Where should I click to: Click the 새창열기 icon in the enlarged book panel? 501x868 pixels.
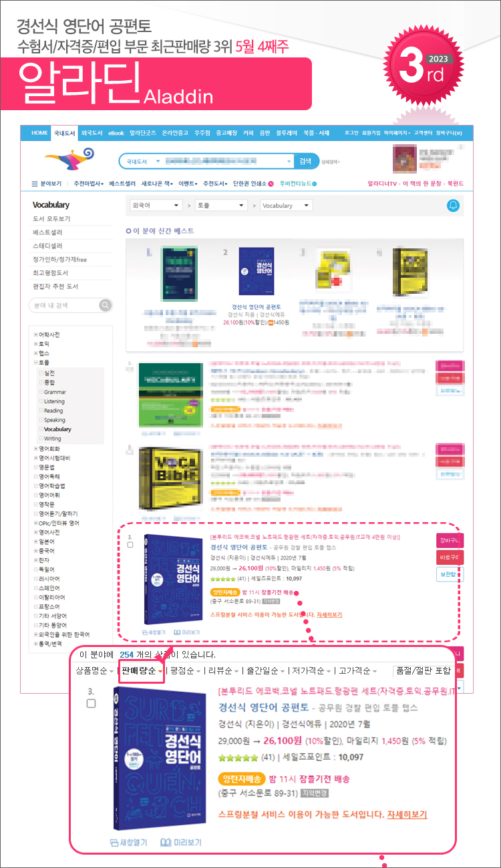tap(129, 843)
